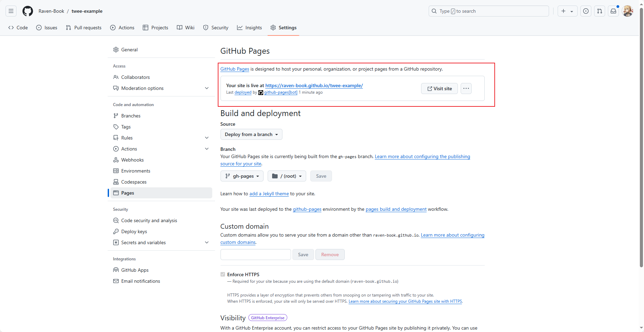
Task: Click the Visit site button
Action: click(439, 89)
